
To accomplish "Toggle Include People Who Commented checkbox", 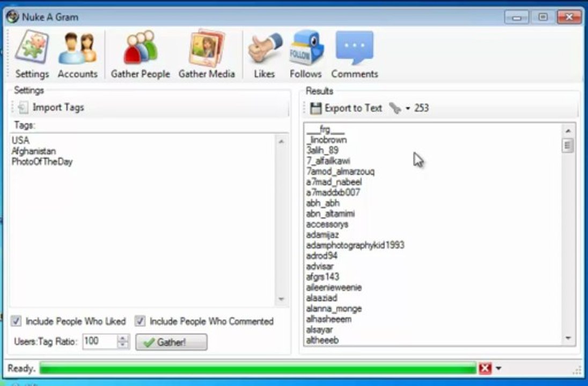I will (x=140, y=321).
